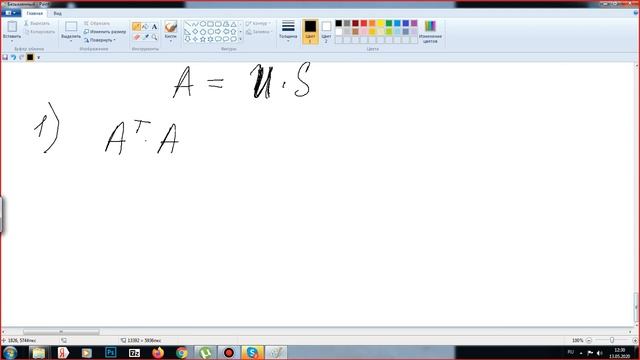640x360 pixels.
Task: Click the Windows Start button
Action: coord(10,352)
